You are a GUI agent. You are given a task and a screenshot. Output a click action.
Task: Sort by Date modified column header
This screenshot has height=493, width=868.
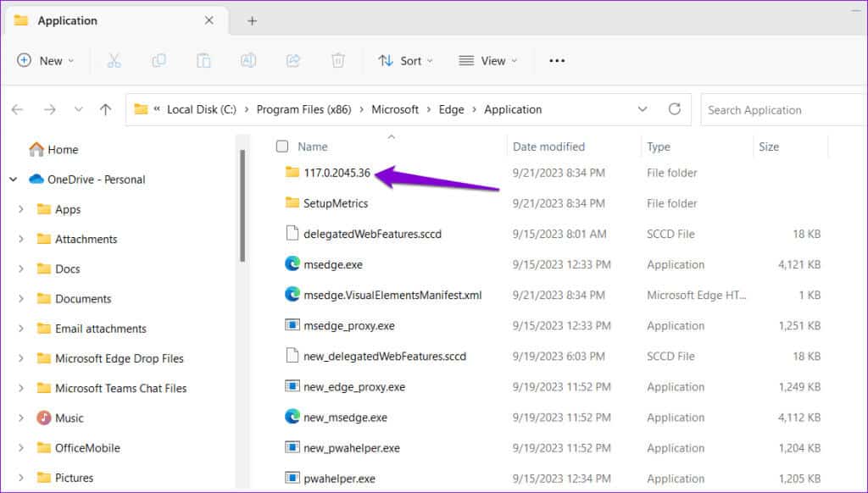point(548,147)
